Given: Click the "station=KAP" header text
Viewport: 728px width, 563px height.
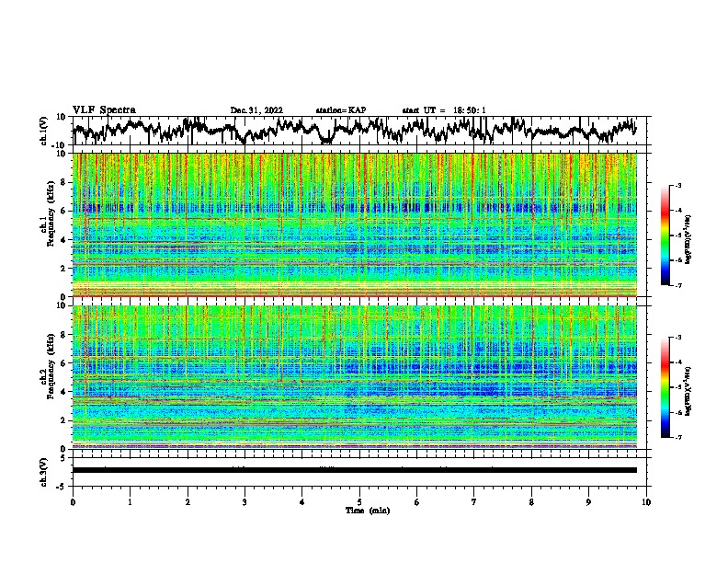Looking at the screenshot, I should 341,110.
